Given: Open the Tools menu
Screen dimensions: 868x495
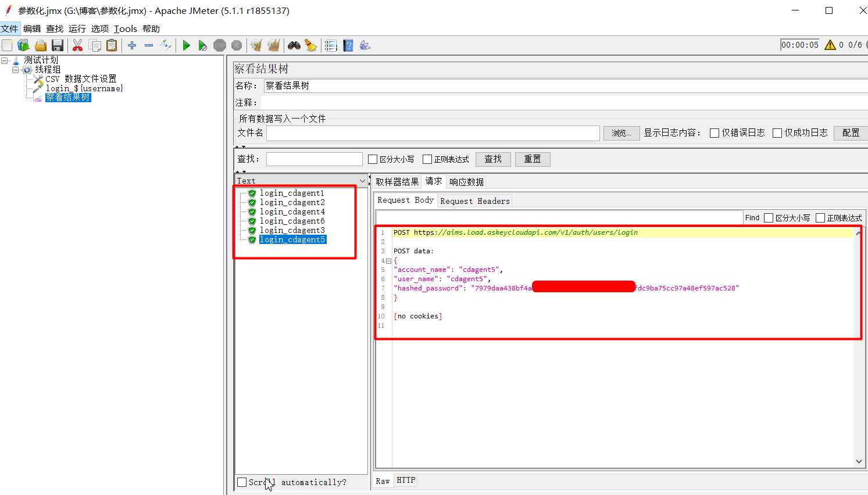Looking at the screenshot, I should pyautogui.click(x=126, y=28).
